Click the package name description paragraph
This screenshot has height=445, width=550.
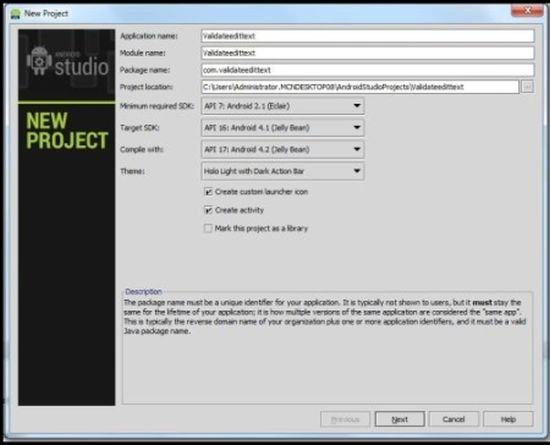(x=324, y=317)
